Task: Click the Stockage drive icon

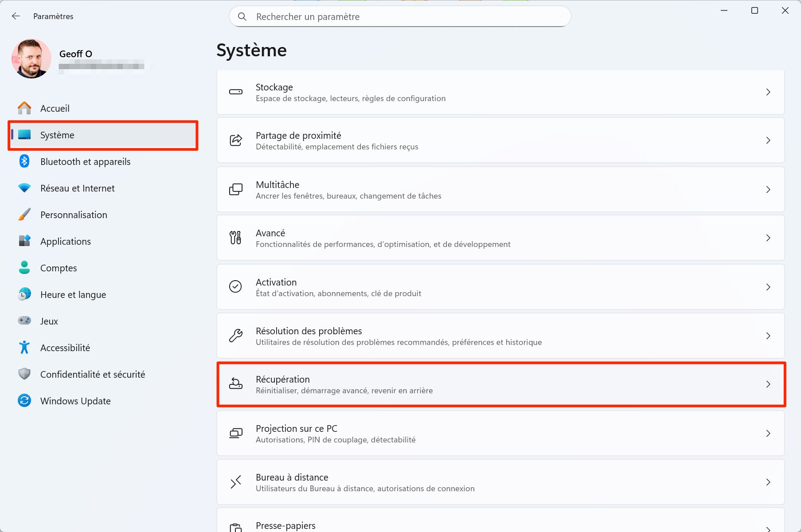Action: pos(235,92)
